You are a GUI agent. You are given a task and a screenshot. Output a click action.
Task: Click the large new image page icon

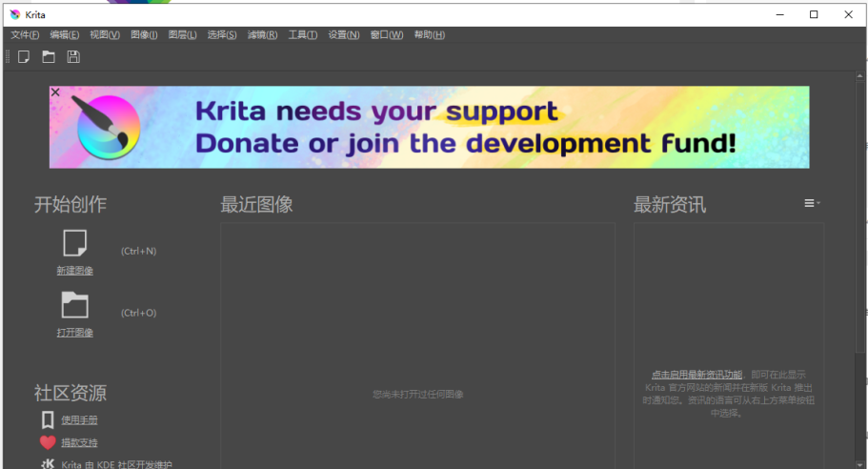(74, 244)
